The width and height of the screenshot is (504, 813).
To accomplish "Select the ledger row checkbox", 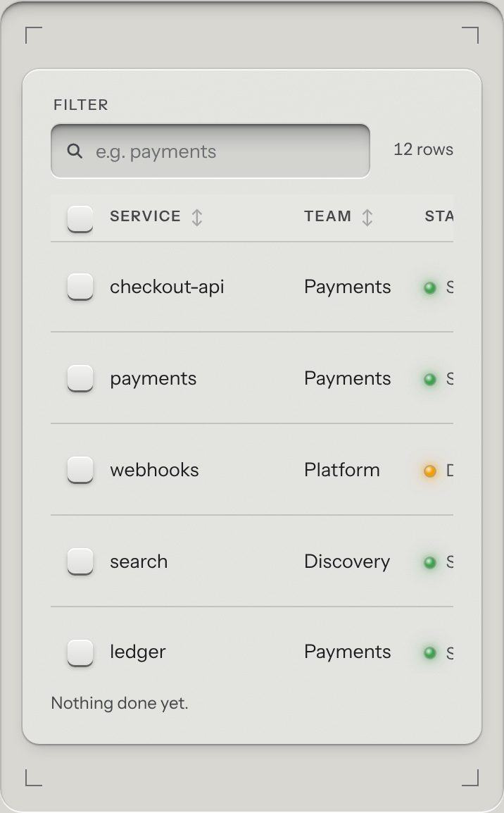I will coord(80,652).
